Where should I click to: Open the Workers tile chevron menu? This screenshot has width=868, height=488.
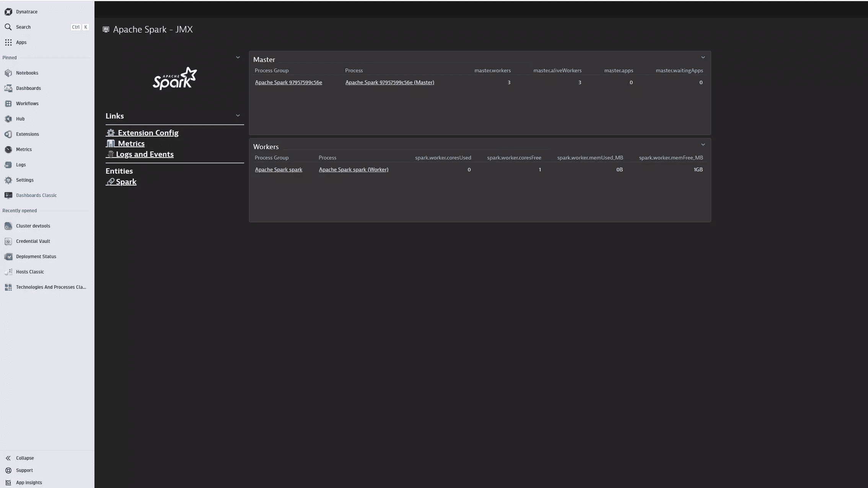(703, 145)
